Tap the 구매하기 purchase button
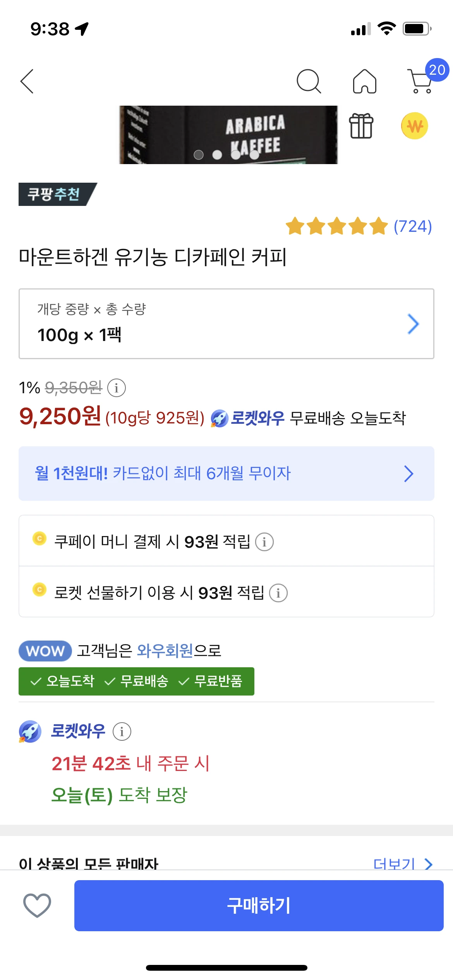 click(x=259, y=905)
